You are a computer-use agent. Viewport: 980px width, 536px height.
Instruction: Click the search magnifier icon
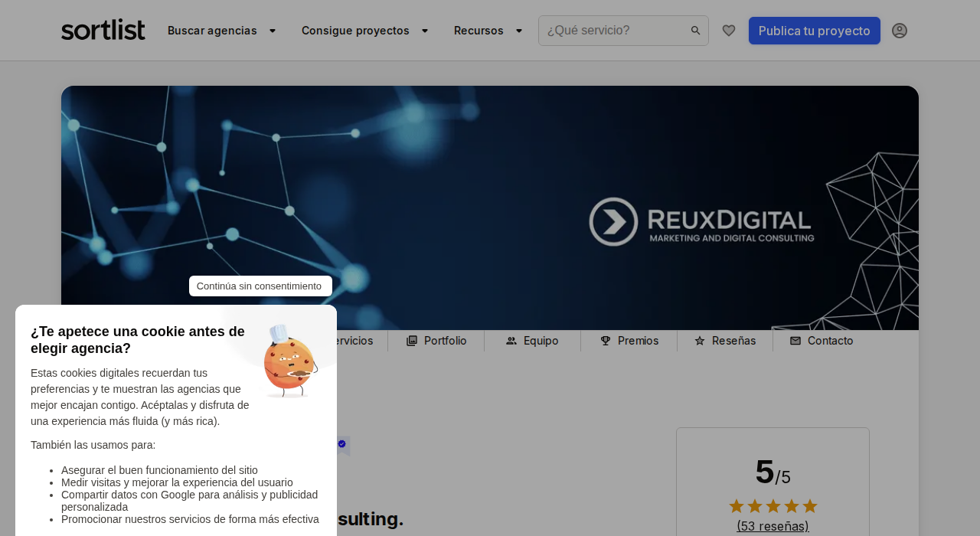coord(696,31)
